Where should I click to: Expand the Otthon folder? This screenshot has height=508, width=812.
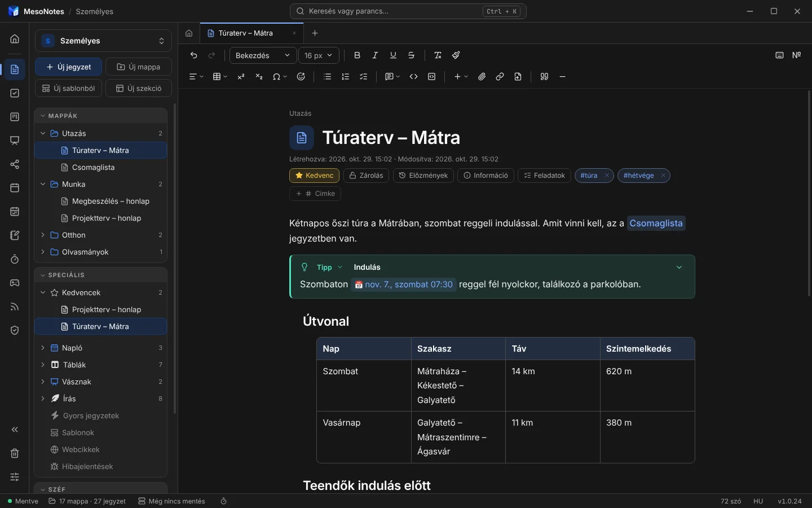tap(43, 235)
